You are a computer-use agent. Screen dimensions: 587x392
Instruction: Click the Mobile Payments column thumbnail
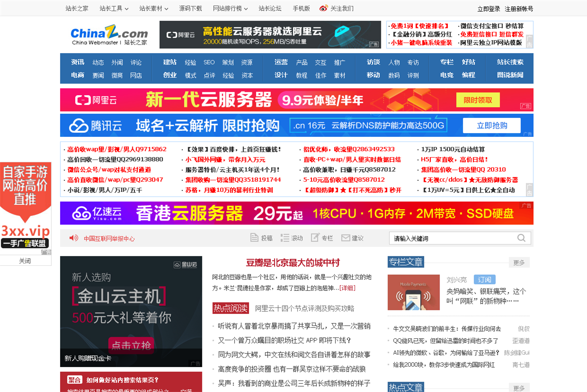pyautogui.click(x=414, y=293)
